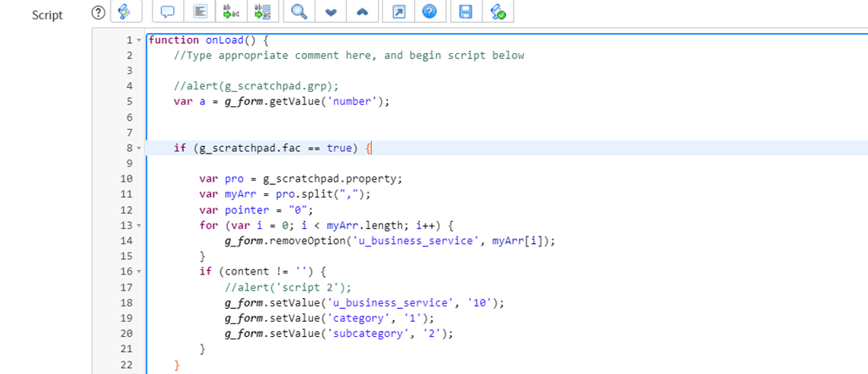
Task: Click the "getValue('number')" line of code
Action: [281, 101]
